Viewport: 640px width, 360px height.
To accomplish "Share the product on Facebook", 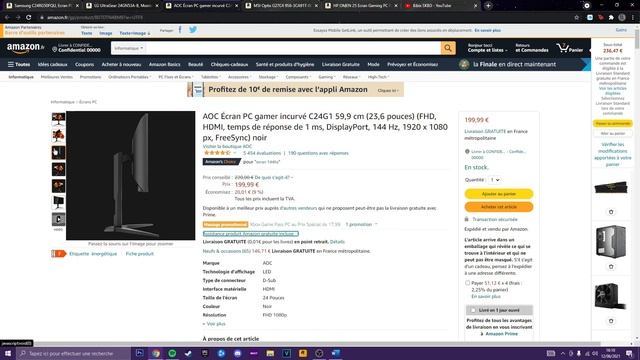I will tap(180, 30).
